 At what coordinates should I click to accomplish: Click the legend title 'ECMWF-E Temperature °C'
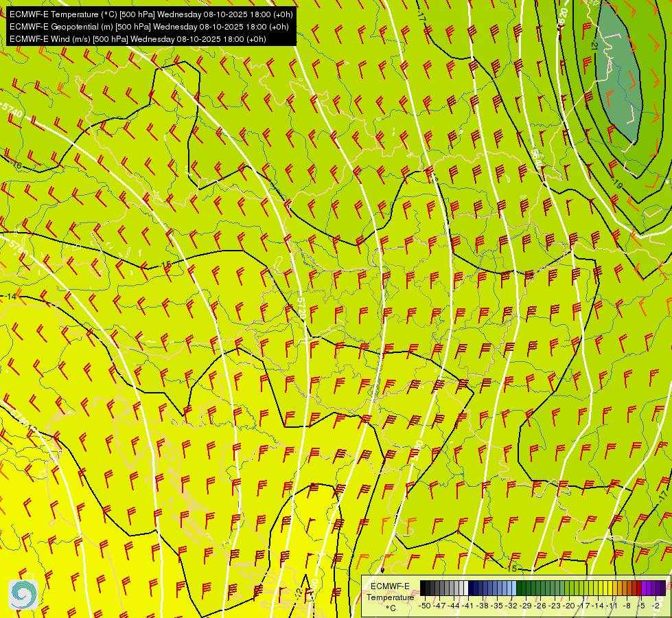pyautogui.click(x=391, y=597)
